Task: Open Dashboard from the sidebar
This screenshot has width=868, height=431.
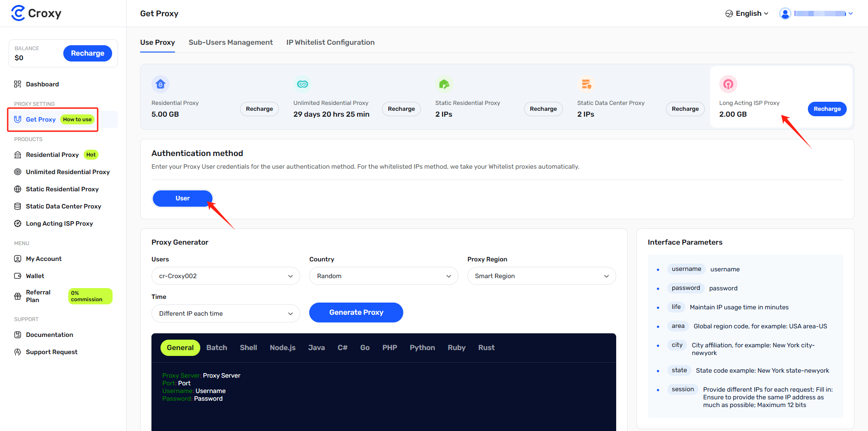Action: 42,84
